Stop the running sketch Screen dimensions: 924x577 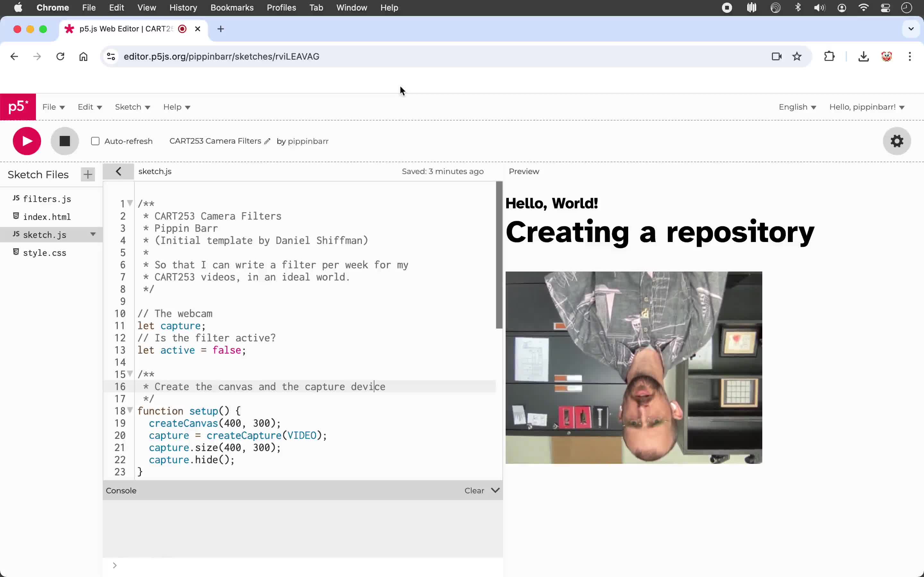[x=65, y=141]
